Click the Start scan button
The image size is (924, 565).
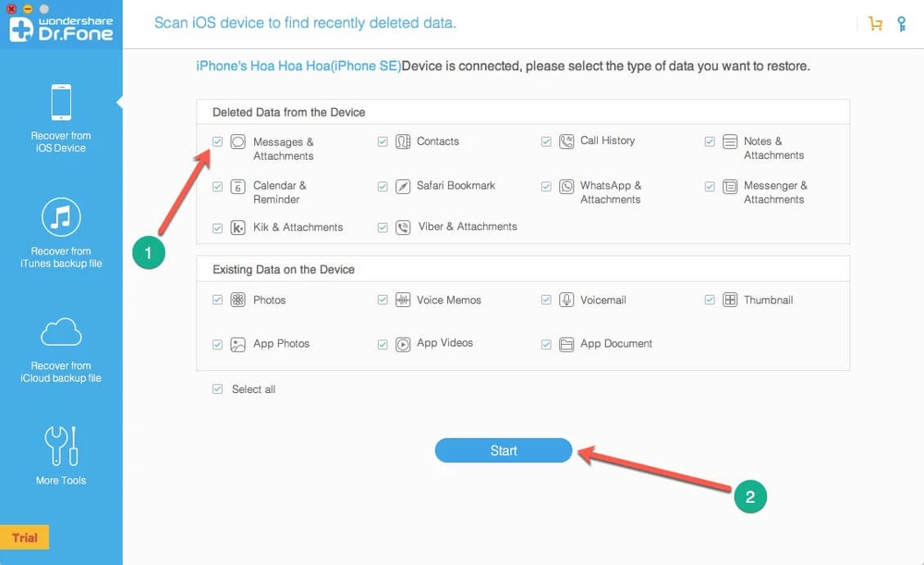coord(504,450)
